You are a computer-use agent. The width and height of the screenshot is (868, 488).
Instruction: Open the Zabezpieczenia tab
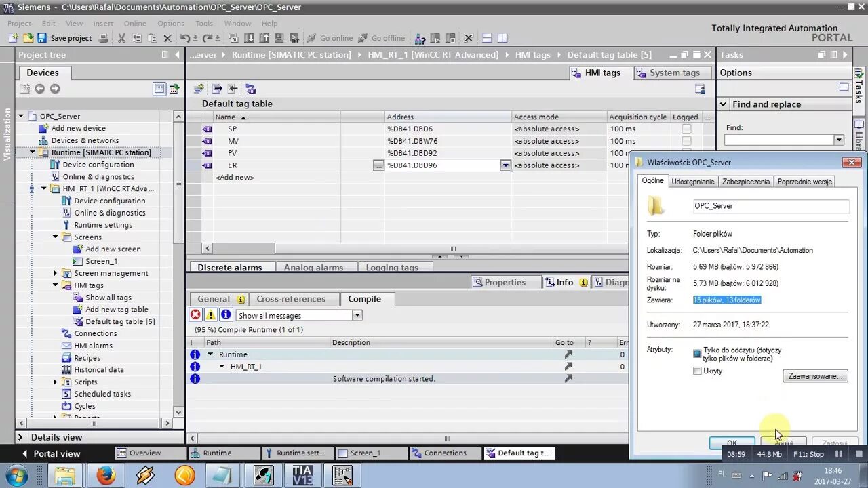pos(746,182)
